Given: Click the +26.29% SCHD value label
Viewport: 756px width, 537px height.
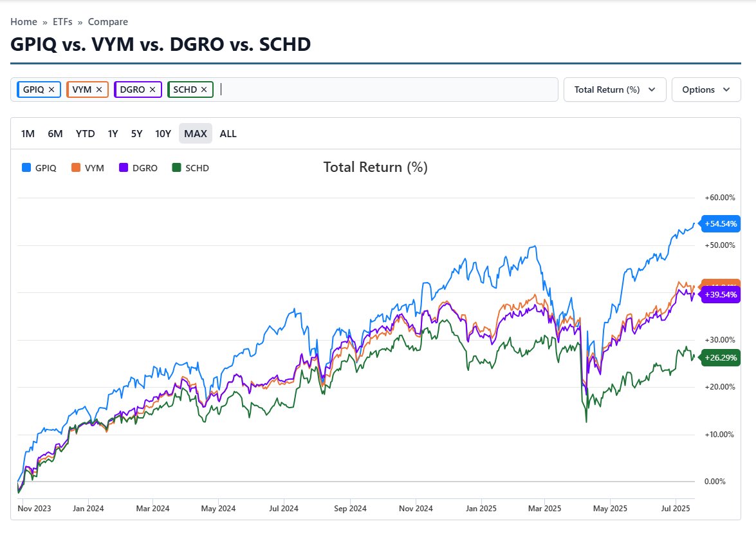Looking at the screenshot, I should click(721, 358).
